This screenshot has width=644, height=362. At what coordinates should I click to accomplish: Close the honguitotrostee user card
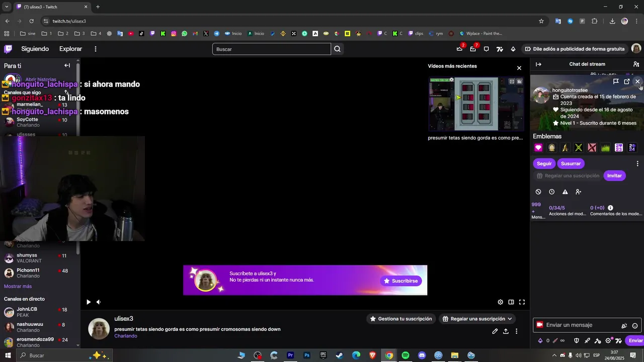[637, 81]
